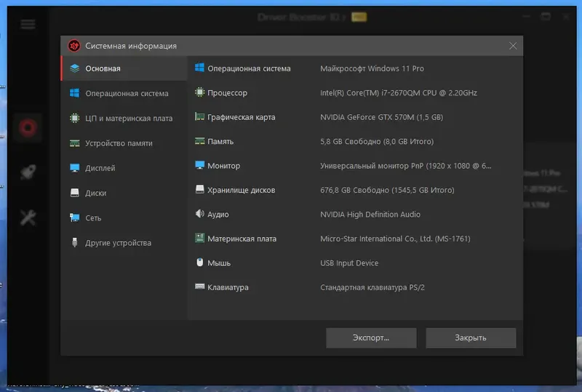
Task: Click the chip icon beside ЦП и материнская плата
Action: tap(75, 118)
